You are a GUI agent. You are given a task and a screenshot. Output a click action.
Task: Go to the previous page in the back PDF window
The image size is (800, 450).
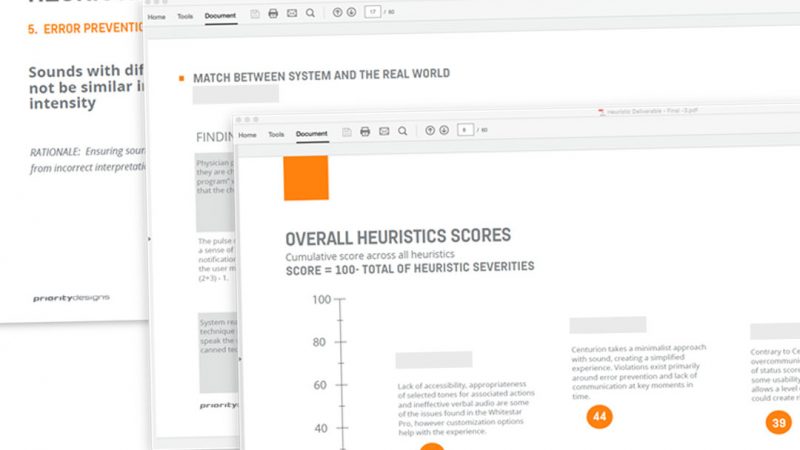point(337,12)
